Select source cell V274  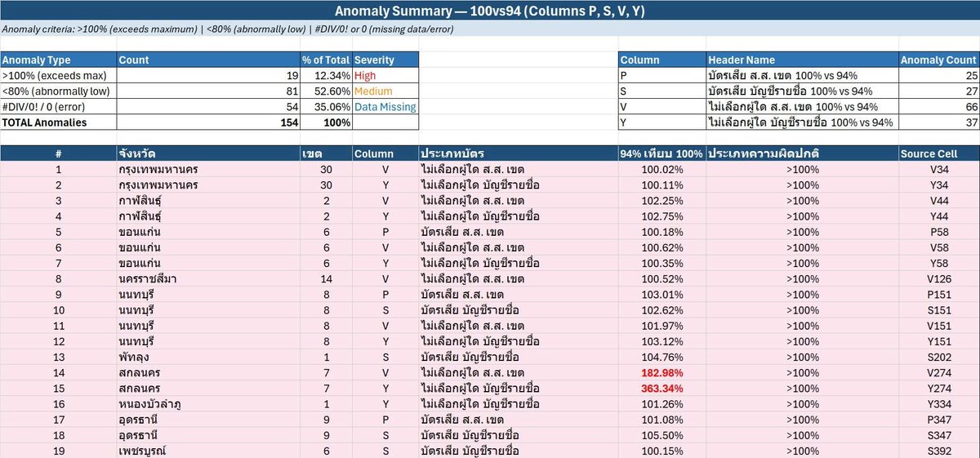click(x=938, y=372)
